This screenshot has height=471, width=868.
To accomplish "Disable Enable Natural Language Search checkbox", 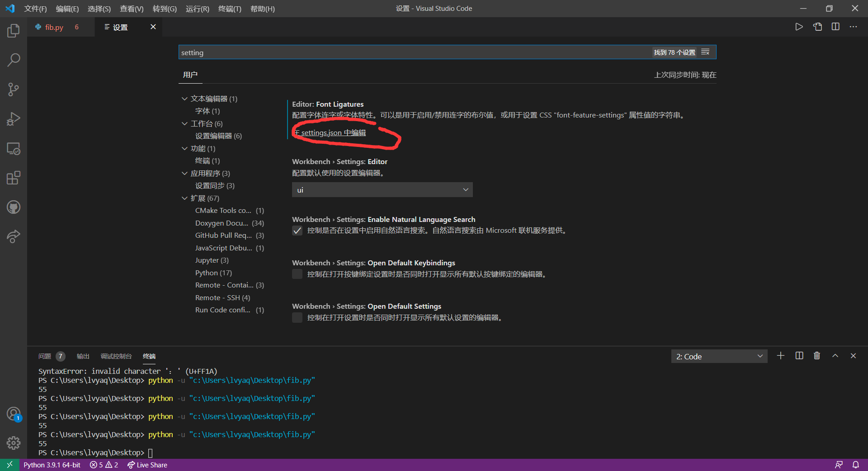I will pyautogui.click(x=297, y=231).
